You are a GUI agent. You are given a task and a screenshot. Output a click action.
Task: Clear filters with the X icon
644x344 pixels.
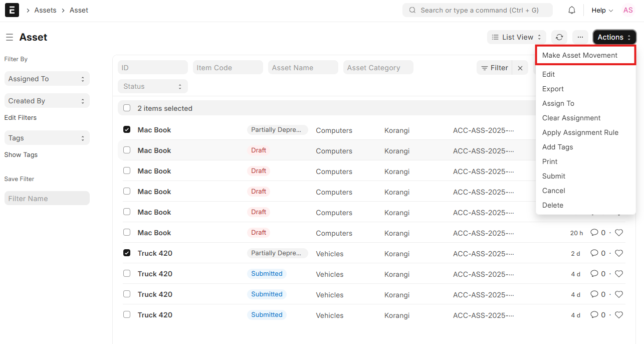click(x=520, y=68)
